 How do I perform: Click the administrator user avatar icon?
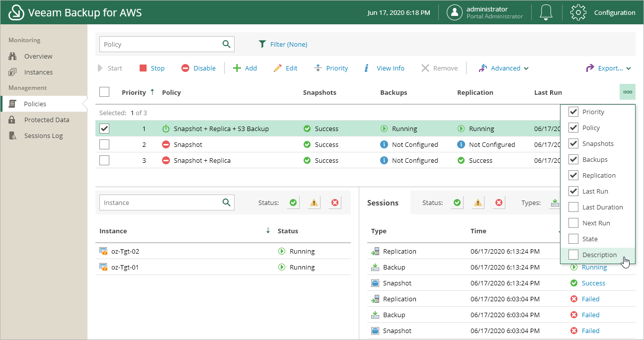(x=455, y=12)
